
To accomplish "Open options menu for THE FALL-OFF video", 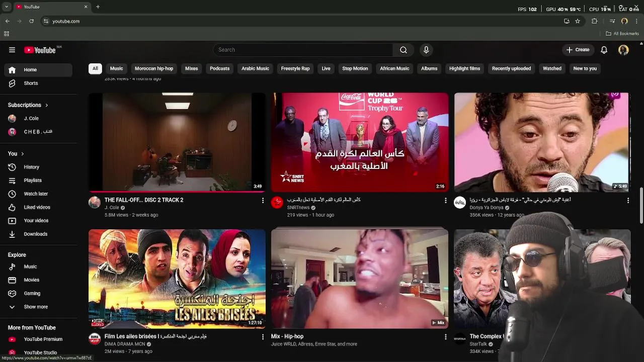I will click(x=263, y=201).
